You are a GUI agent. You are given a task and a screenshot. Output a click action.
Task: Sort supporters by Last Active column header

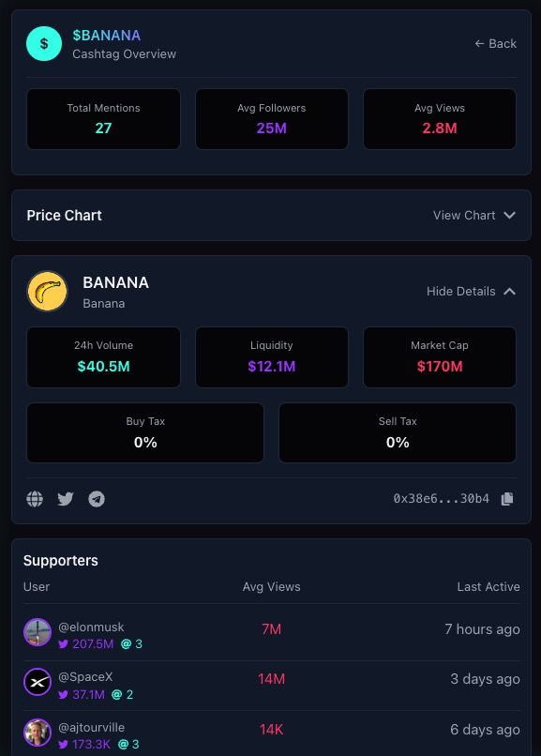click(488, 587)
